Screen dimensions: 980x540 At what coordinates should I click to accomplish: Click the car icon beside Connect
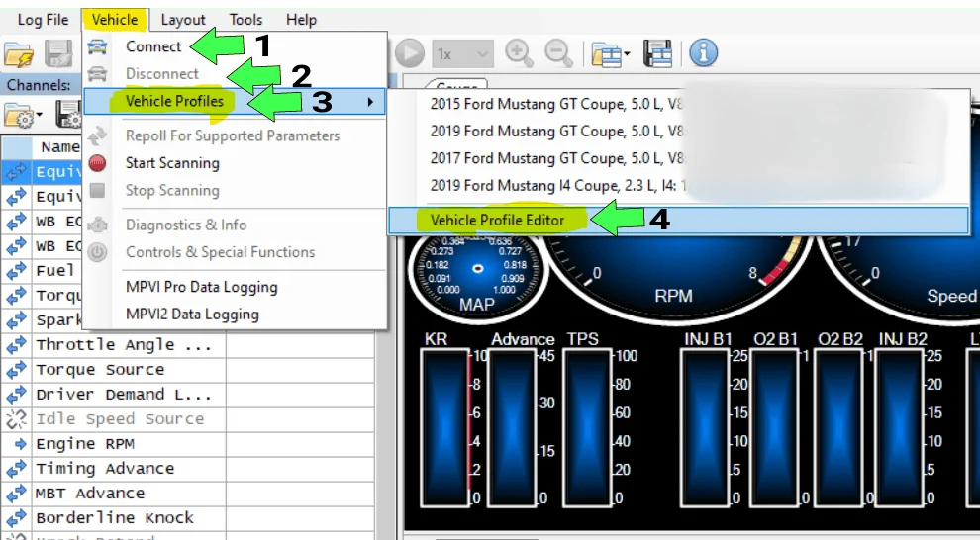pos(97,46)
